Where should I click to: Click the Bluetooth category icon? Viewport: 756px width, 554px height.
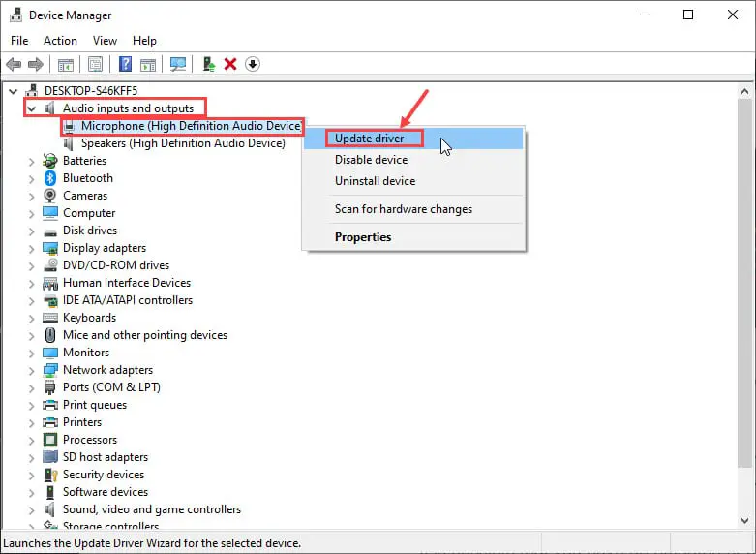(x=50, y=178)
